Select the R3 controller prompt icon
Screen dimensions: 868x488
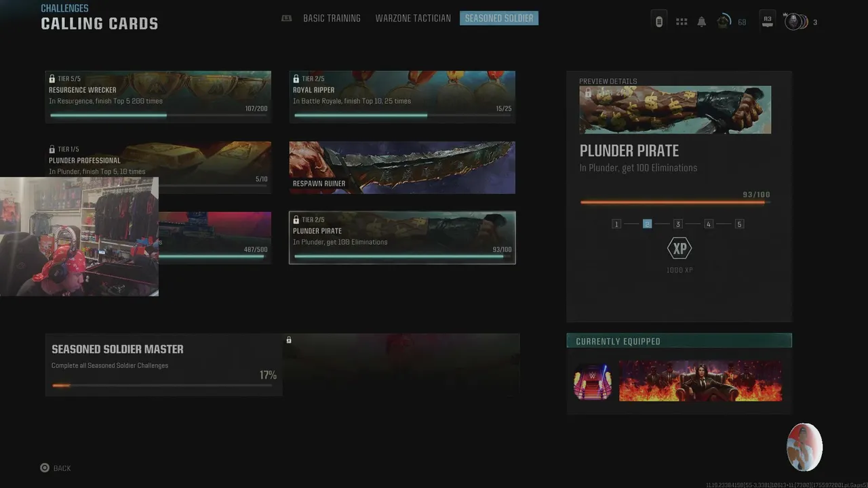(768, 21)
